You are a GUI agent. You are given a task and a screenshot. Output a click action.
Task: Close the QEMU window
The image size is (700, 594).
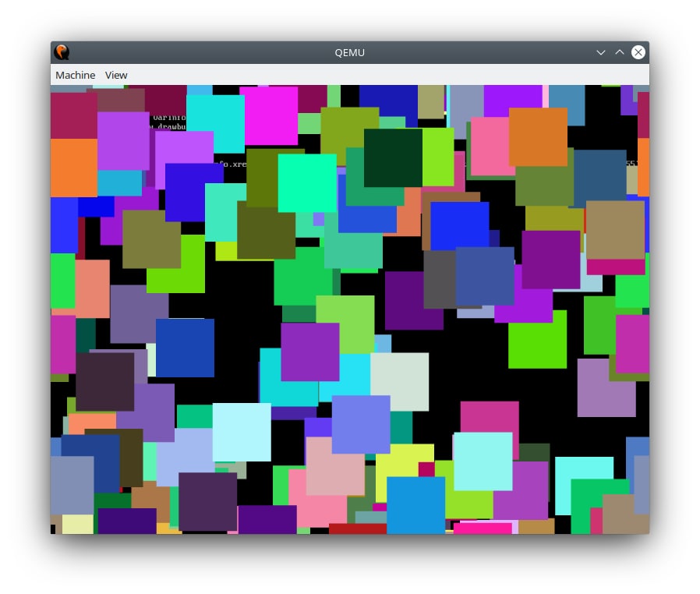click(638, 52)
